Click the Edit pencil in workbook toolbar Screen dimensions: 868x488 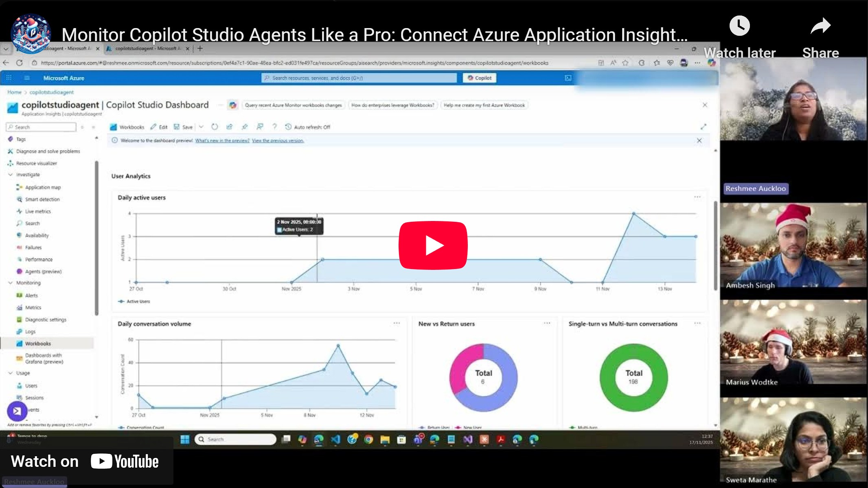159,127
